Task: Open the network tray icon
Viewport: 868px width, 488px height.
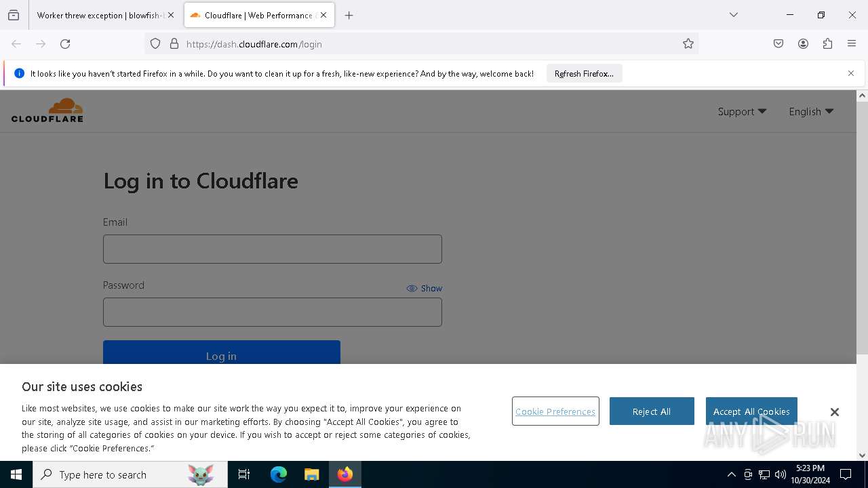Action: (x=764, y=474)
